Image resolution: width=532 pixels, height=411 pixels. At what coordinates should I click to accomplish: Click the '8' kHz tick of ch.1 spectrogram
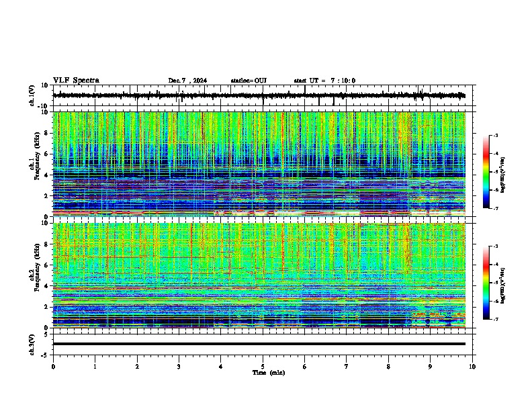tap(47, 133)
